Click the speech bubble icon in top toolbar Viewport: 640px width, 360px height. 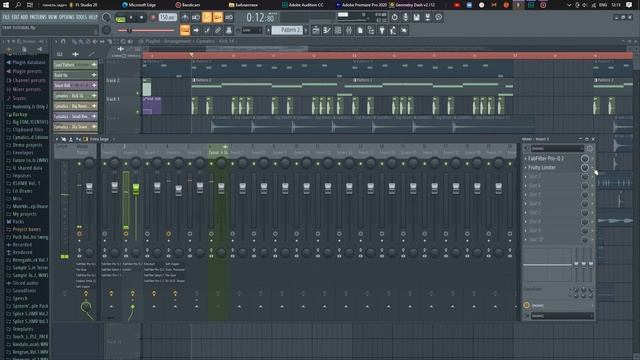[x=439, y=18]
